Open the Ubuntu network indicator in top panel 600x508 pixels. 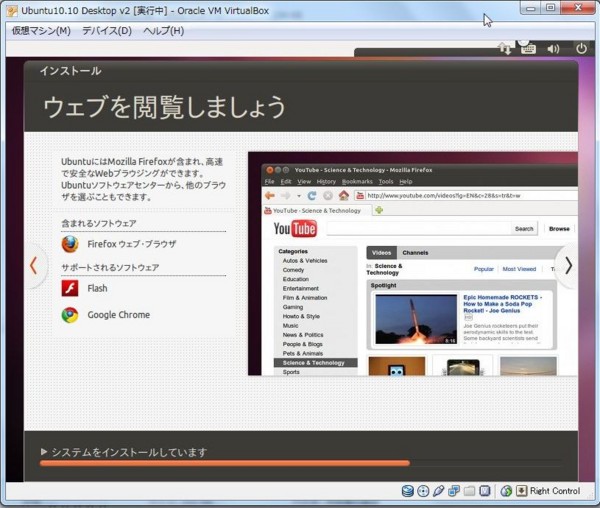504,49
